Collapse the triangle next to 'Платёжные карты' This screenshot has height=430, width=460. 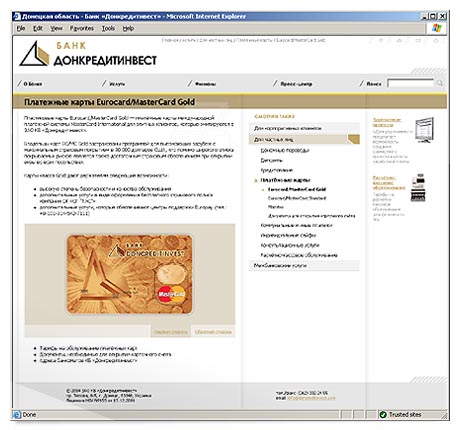coord(256,180)
